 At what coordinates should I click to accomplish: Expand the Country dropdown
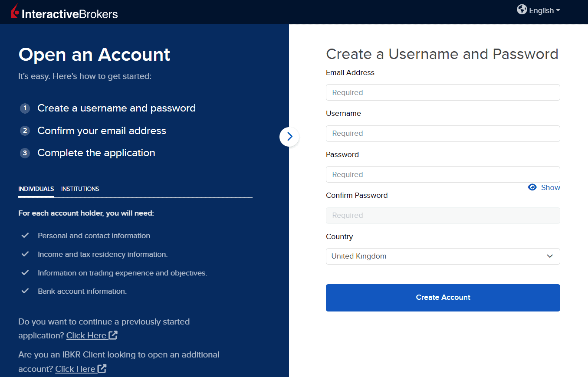[x=443, y=256]
